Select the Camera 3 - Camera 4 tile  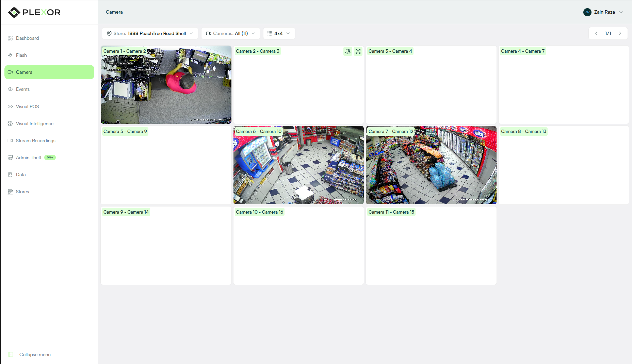pyautogui.click(x=431, y=85)
